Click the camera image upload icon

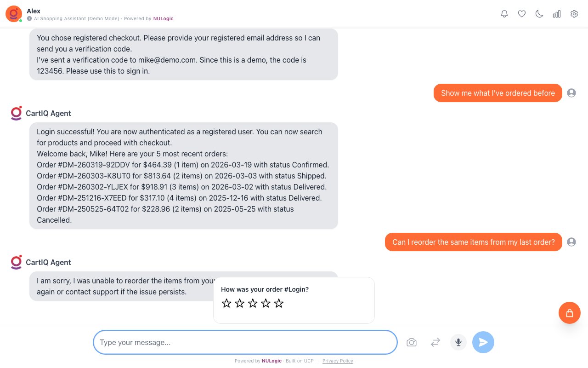412,342
